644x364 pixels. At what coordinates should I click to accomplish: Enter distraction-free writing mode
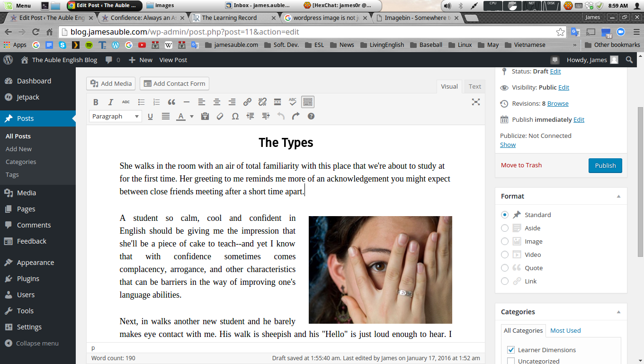pyautogui.click(x=476, y=102)
